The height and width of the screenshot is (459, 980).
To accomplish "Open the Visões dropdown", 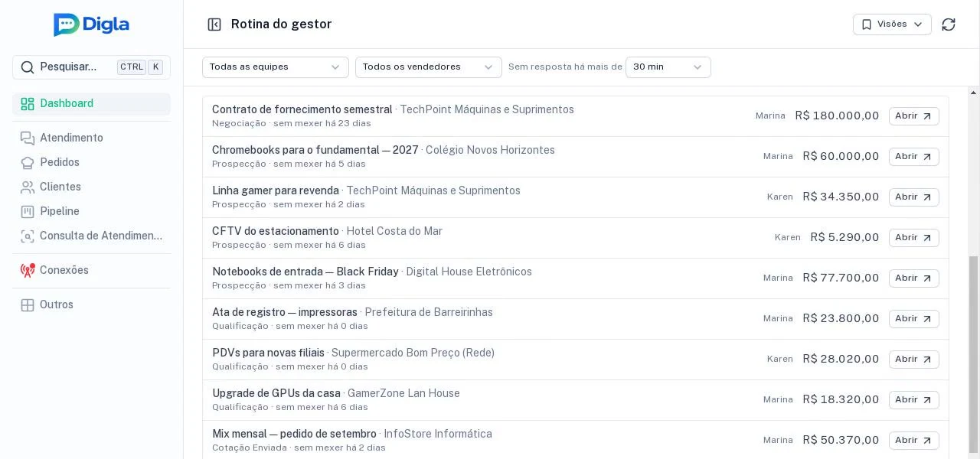I will pyautogui.click(x=892, y=24).
